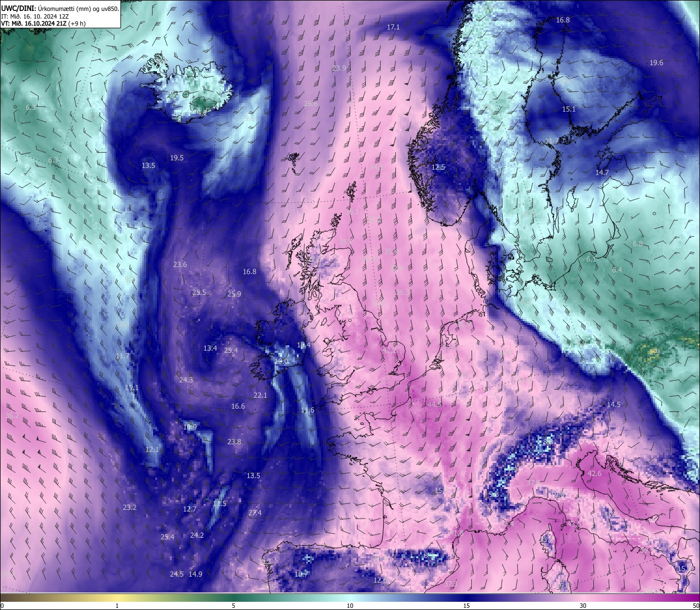
Task: Click the 17.1 value at the map top
Action: tap(393, 27)
